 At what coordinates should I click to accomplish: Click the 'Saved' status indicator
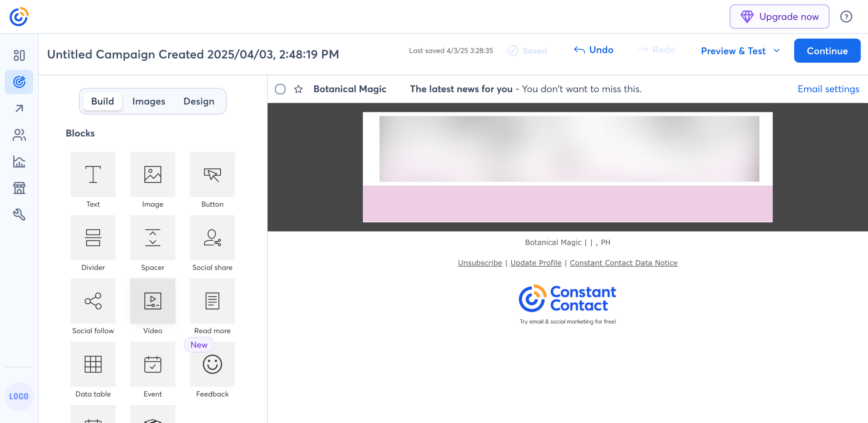527,51
